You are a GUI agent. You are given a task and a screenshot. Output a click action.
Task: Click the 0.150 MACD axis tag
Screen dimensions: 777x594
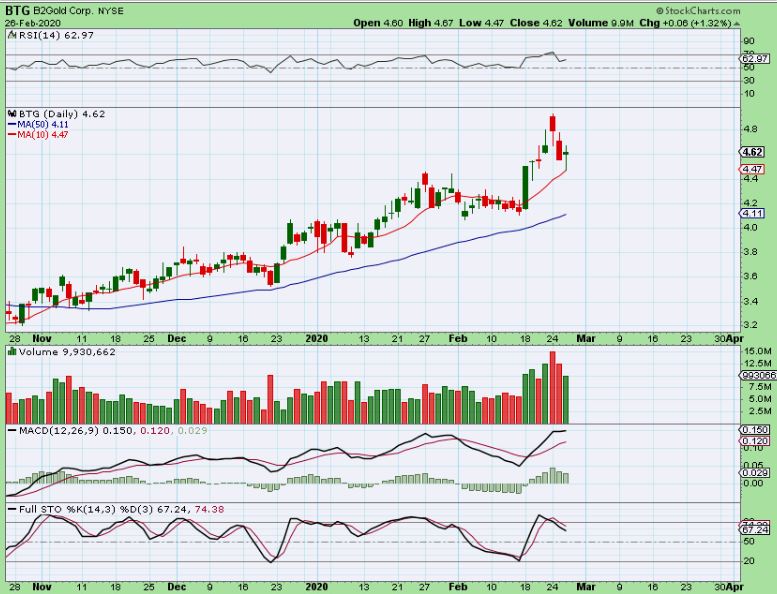pyautogui.click(x=756, y=430)
